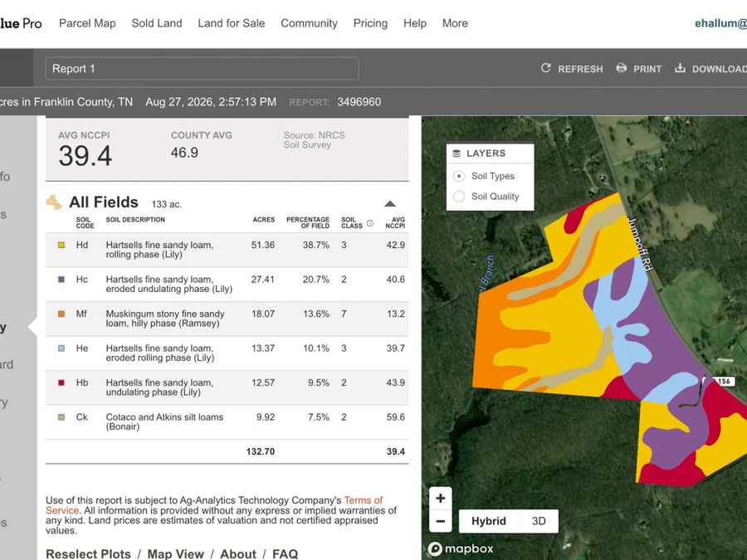Click the 'Hb' soil code cell
Image resolution: width=747 pixels, height=560 pixels.
click(82, 382)
